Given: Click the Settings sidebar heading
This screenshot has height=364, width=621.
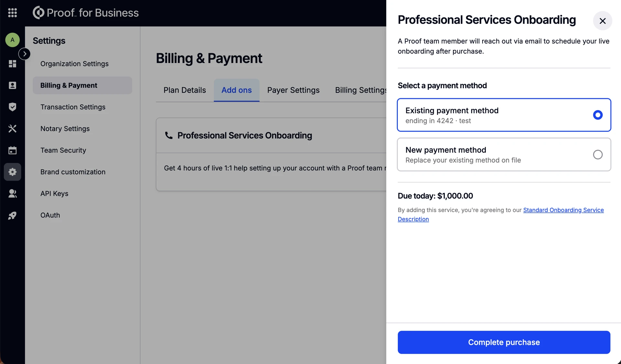Looking at the screenshot, I should pos(49,41).
